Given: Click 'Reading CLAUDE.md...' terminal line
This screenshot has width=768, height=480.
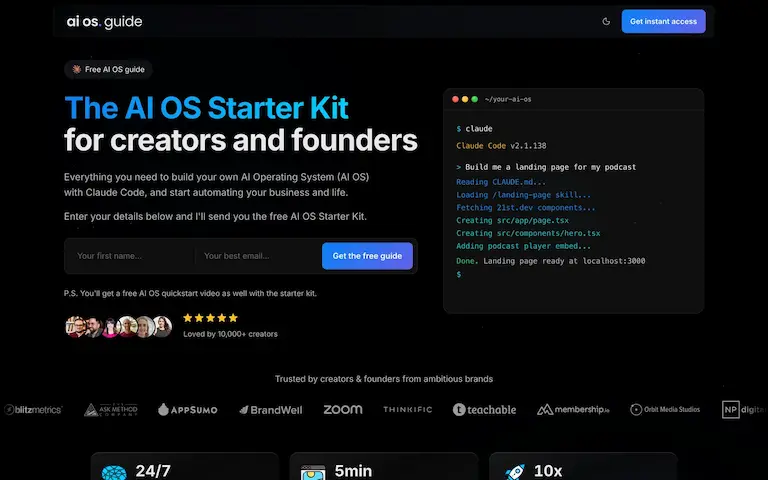Looking at the screenshot, I should 501,182.
